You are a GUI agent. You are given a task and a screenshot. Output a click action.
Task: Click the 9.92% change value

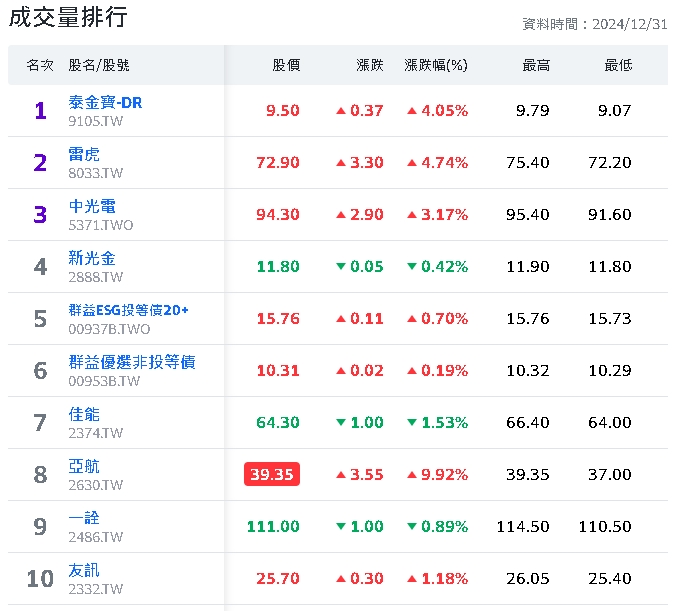[438, 474]
